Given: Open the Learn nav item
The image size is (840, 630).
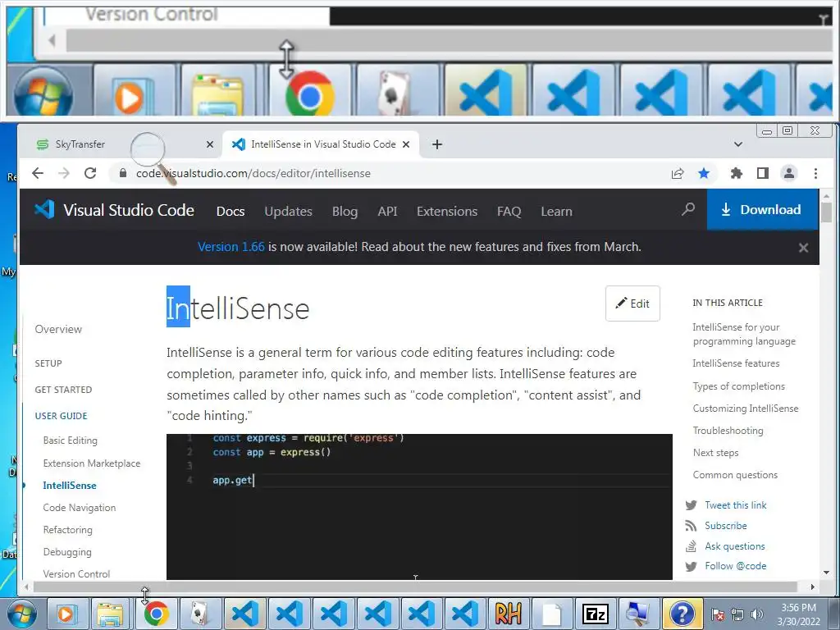Looking at the screenshot, I should (557, 211).
